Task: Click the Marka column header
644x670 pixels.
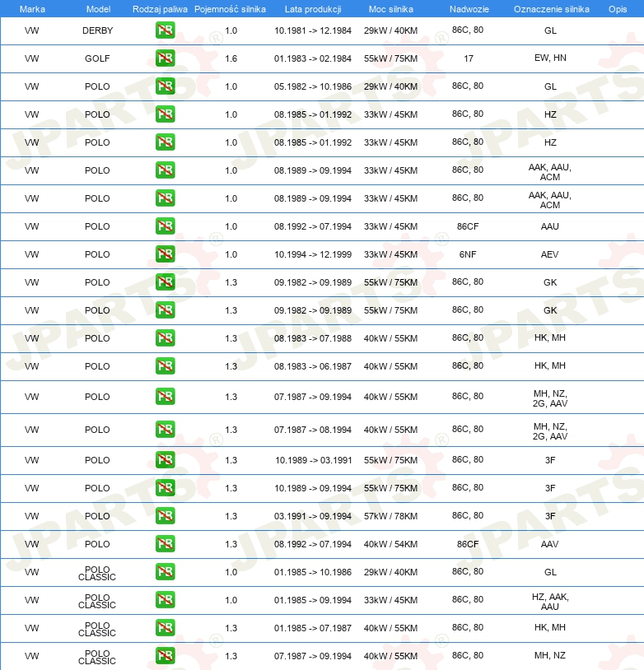Action: (32, 9)
